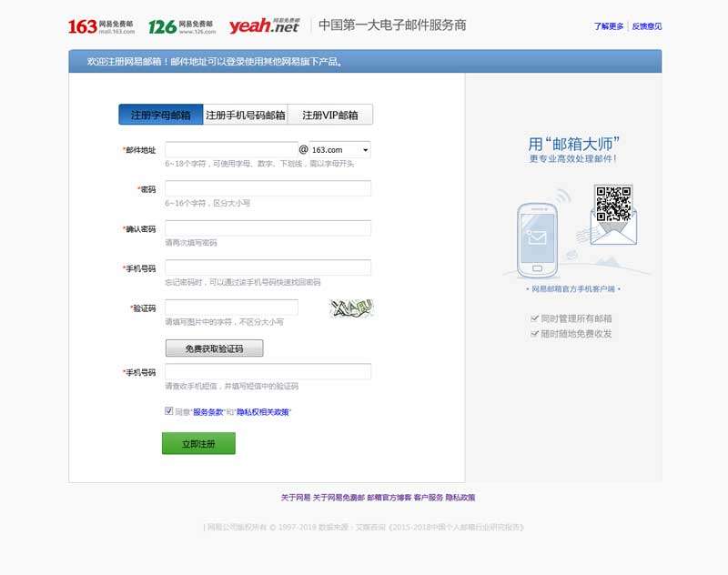The image size is (728, 575).
Task: Toggle the agree to terms checkbox
Action: [169, 411]
